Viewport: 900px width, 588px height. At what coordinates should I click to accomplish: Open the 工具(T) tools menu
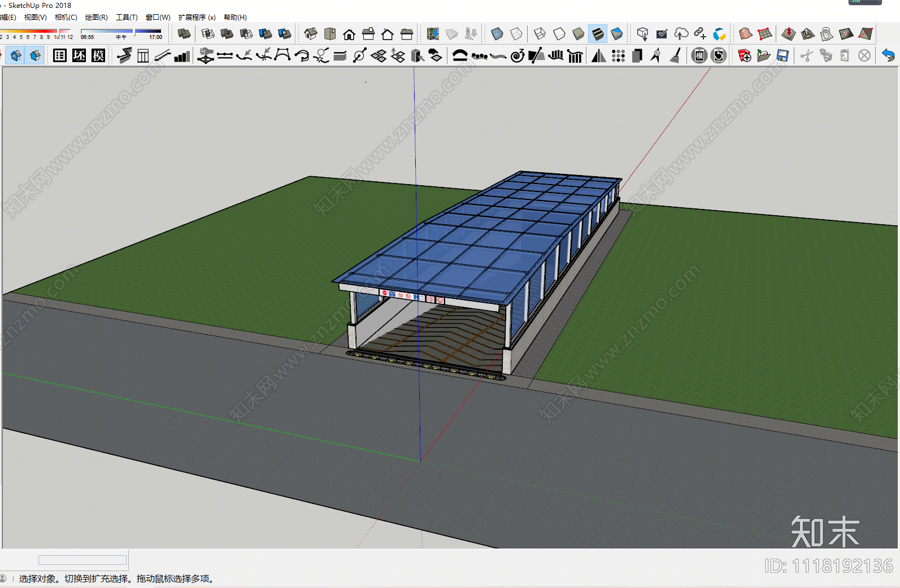[127, 18]
